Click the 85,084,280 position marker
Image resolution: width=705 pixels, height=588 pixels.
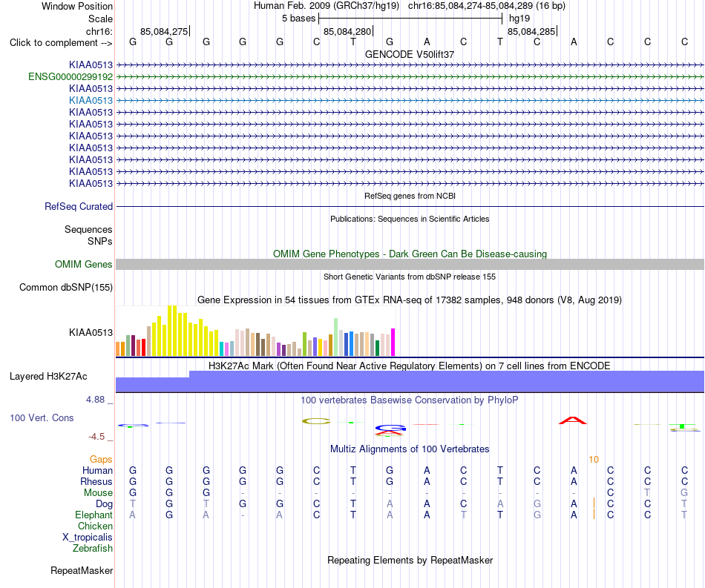pyautogui.click(x=348, y=31)
